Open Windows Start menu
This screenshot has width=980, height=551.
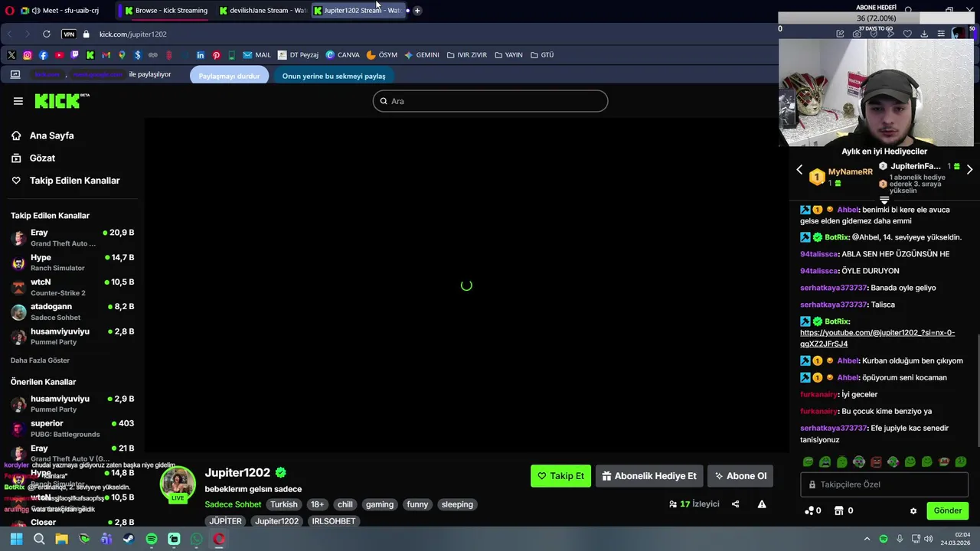click(x=16, y=540)
